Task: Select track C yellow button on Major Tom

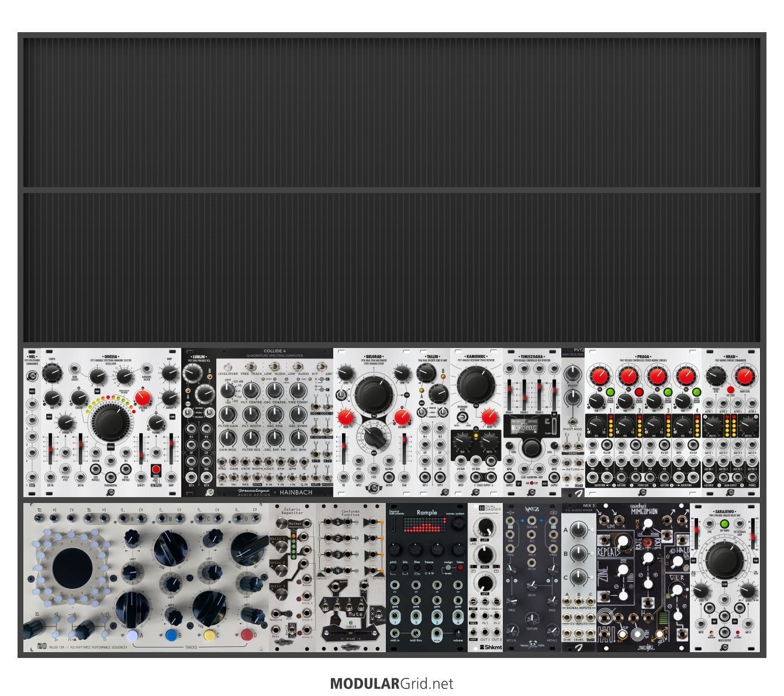Action: click(209, 635)
